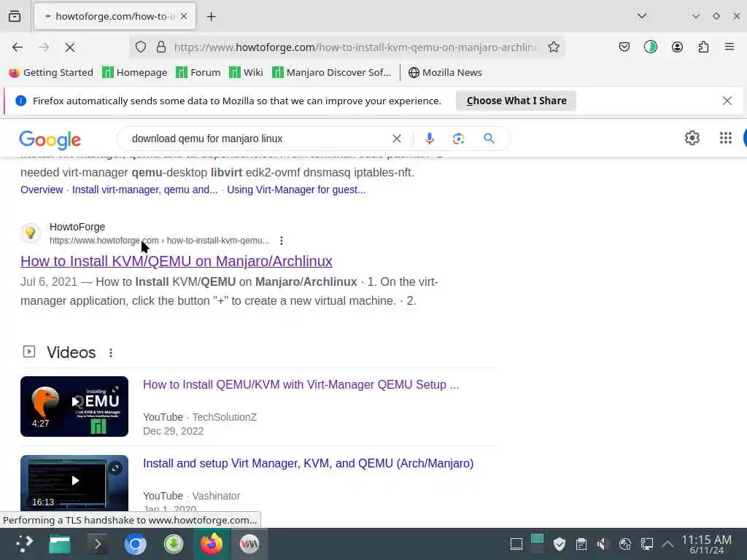Play the 4:27 QEMU video thumbnail

click(74, 406)
